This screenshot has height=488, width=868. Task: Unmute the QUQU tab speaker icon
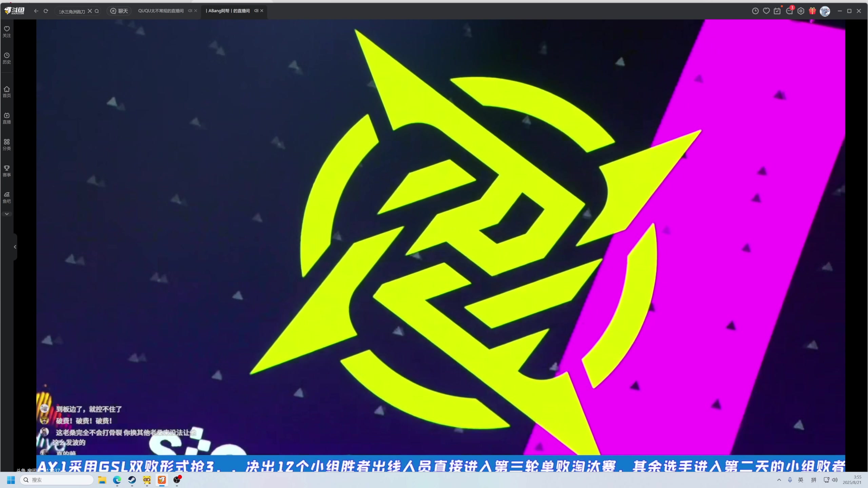tap(190, 11)
